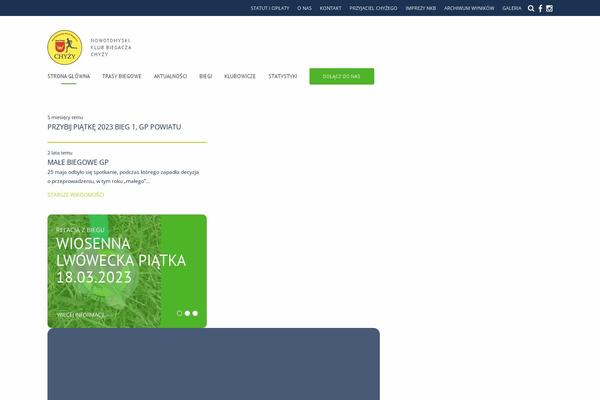Click the Relacja z biegu label on banner
This screenshot has height=400, width=600.
coord(80,230)
